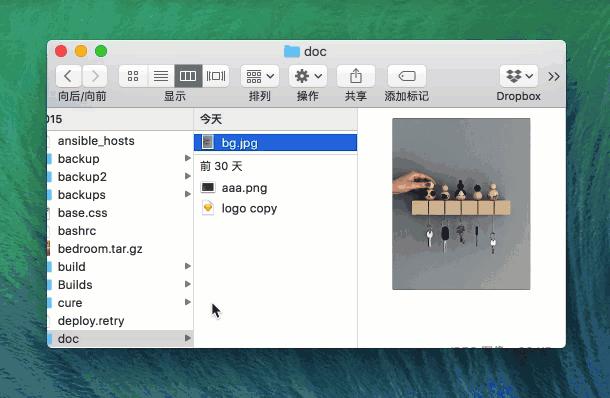Viewport: 610px width, 398px height.
Task: Open the 操作 gear action menu
Action: click(308, 76)
